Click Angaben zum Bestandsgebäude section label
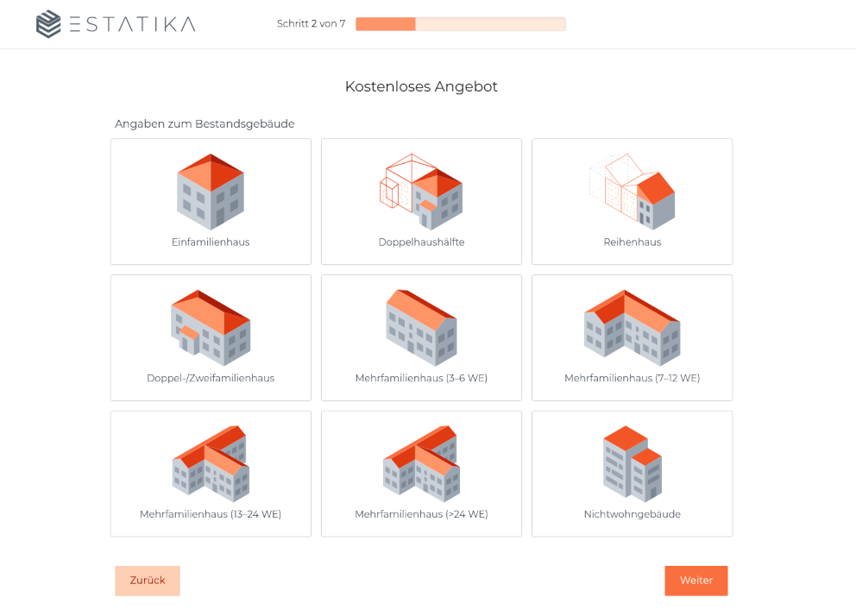 point(205,124)
